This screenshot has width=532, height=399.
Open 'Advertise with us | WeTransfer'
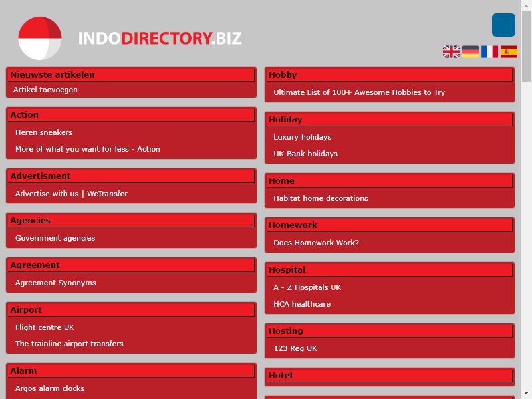click(x=71, y=194)
